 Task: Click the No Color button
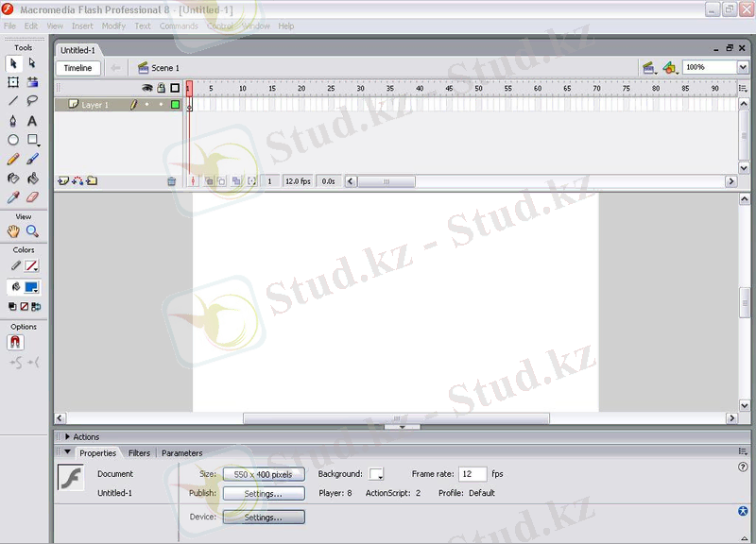(25, 306)
